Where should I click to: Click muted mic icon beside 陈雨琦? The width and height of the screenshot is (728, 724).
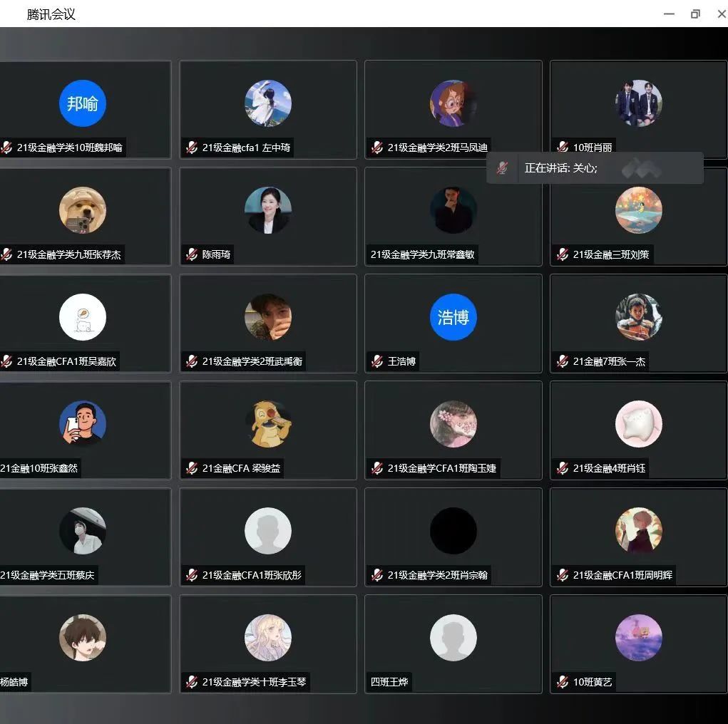(x=192, y=255)
